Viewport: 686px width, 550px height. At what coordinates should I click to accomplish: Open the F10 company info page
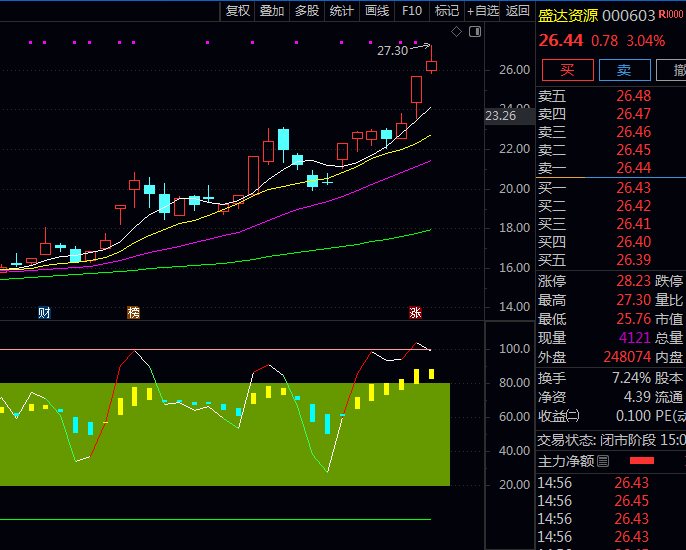click(412, 11)
